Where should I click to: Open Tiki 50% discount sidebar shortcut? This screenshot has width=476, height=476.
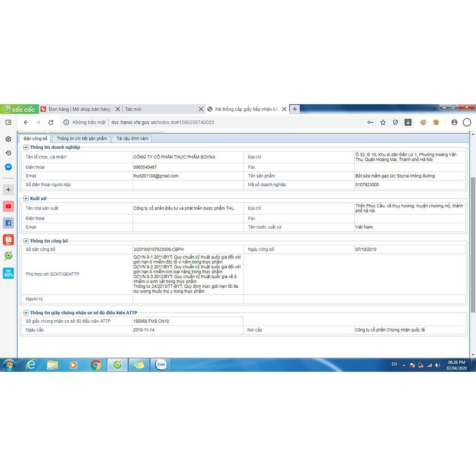click(x=8, y=273)
